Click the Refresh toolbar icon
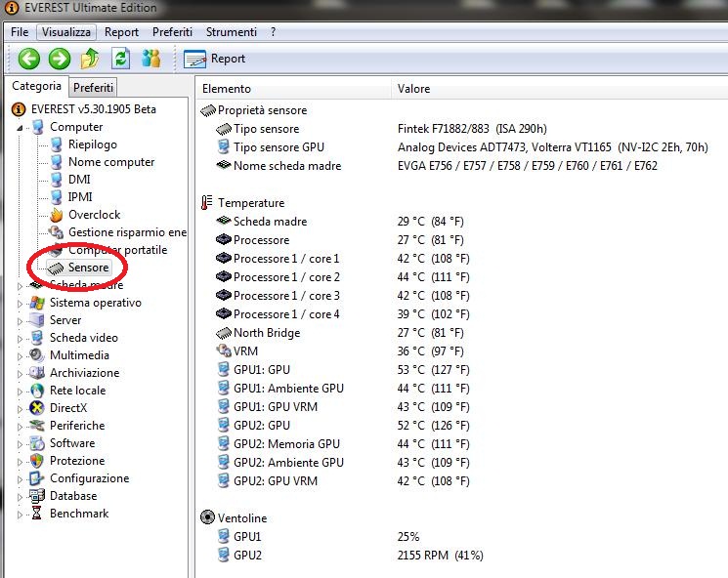 121,59
